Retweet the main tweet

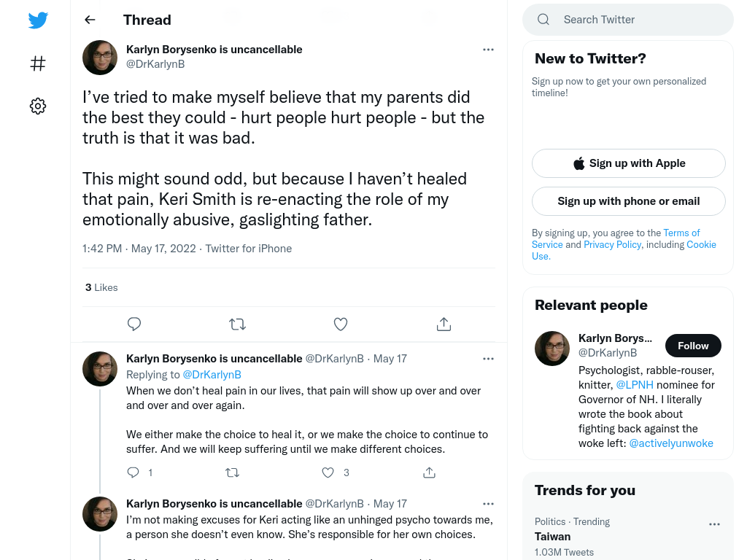[237, 324]
